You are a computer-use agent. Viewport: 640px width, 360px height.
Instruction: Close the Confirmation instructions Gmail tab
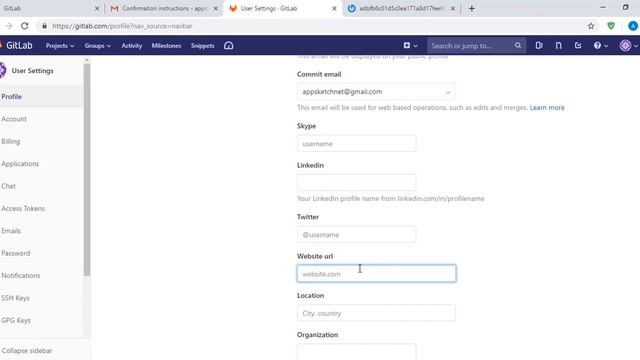216,9
